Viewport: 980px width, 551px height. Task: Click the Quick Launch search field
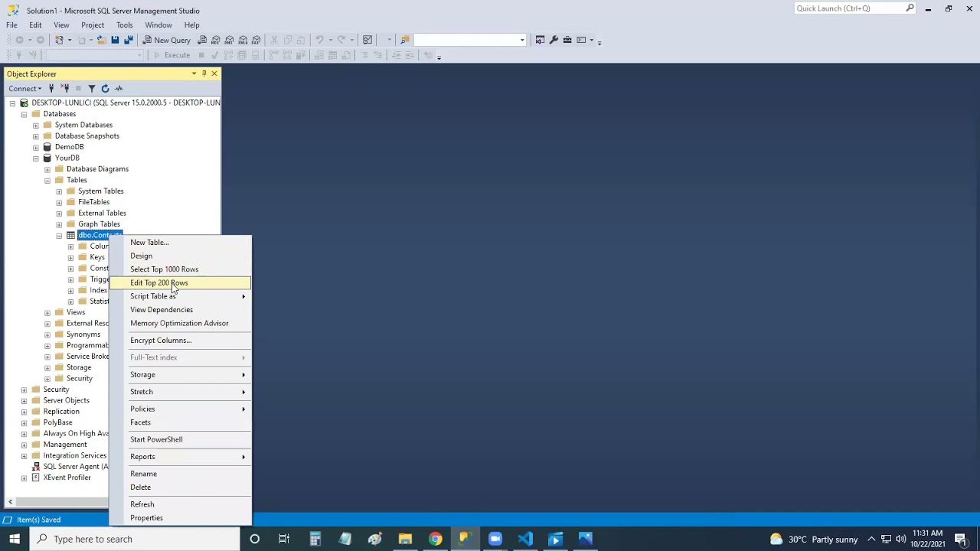[854, 8]
